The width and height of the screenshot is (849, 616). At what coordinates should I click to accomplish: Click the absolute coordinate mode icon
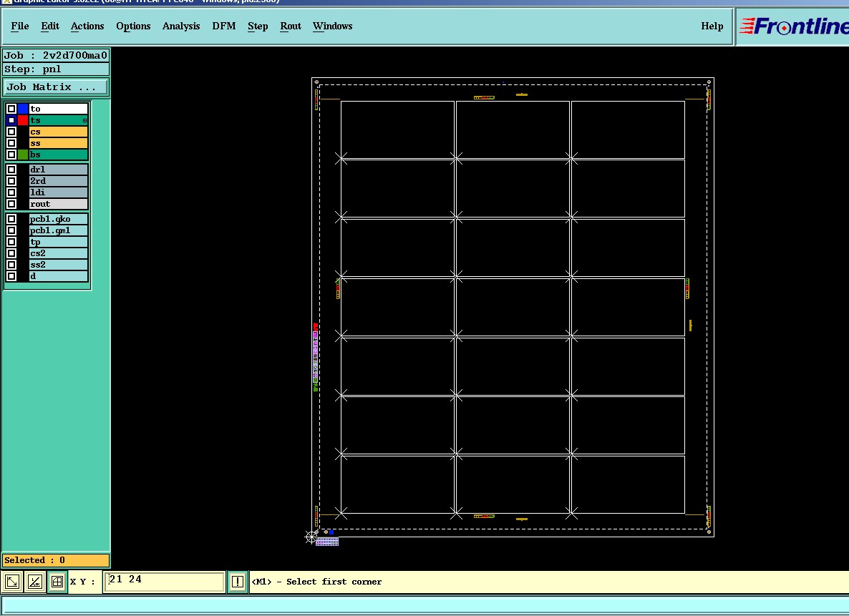[x=12, y=582]
